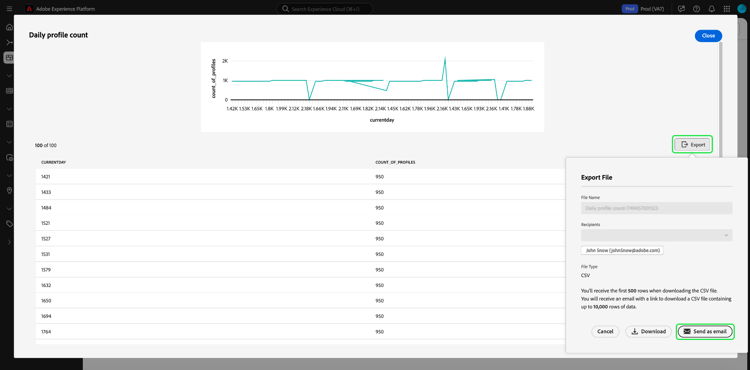
Task: Open the location pin sidebar icon
Action: pyautogui.click(x=9, y=190)
